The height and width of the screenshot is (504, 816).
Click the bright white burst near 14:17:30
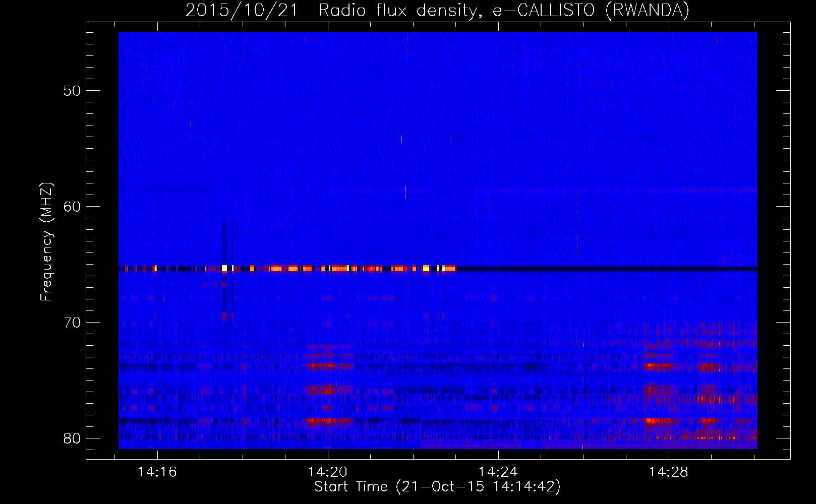224,269
